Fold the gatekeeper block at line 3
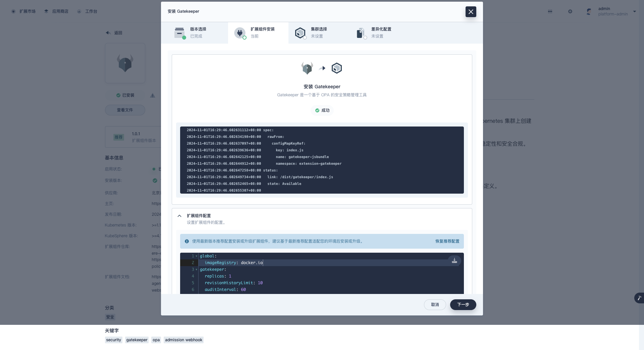The image size is (644, 350). (x=197, y=269)
